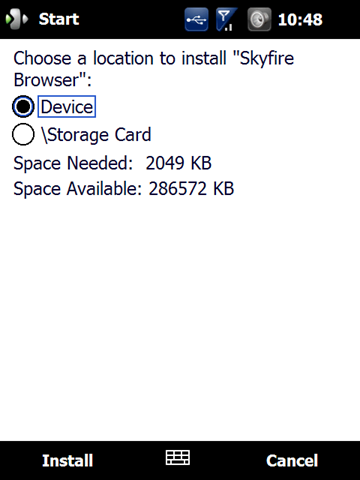The width and height of the screenshot is (360, 480).
Task: Click the Space Needed 2049 KB text
Action: click(112, 163)
